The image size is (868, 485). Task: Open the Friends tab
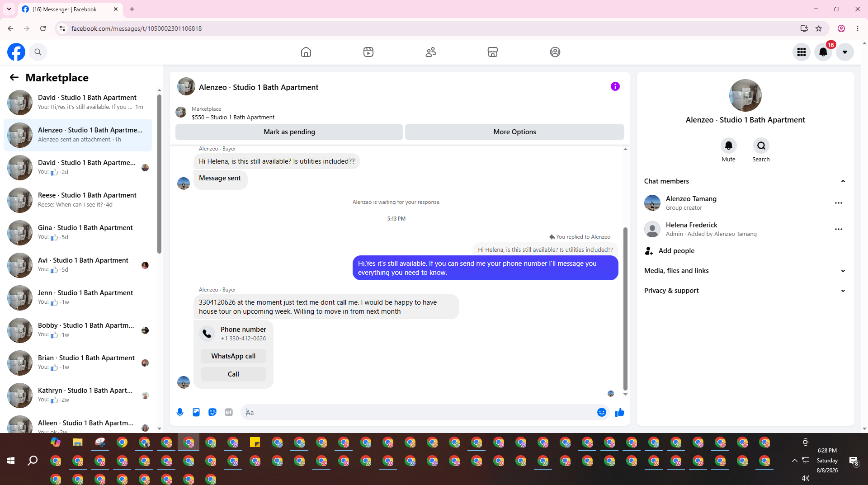pos(431,52)
